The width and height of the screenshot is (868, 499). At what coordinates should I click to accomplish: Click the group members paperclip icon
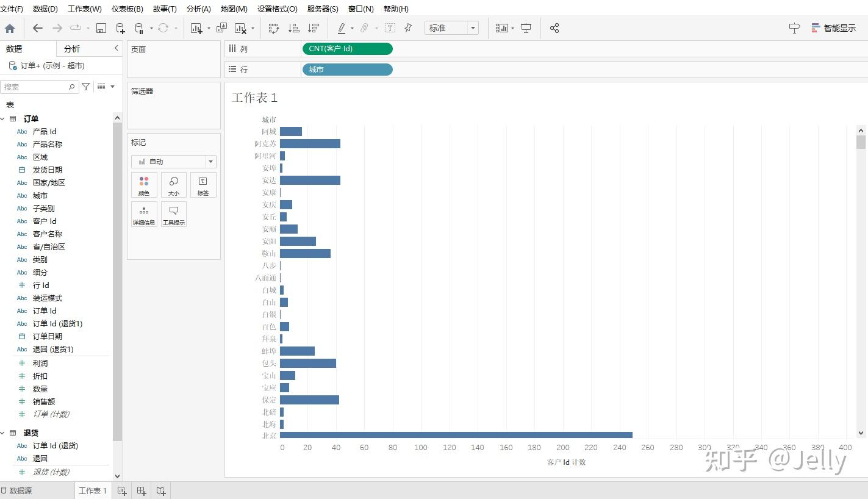tap(364, 28)
